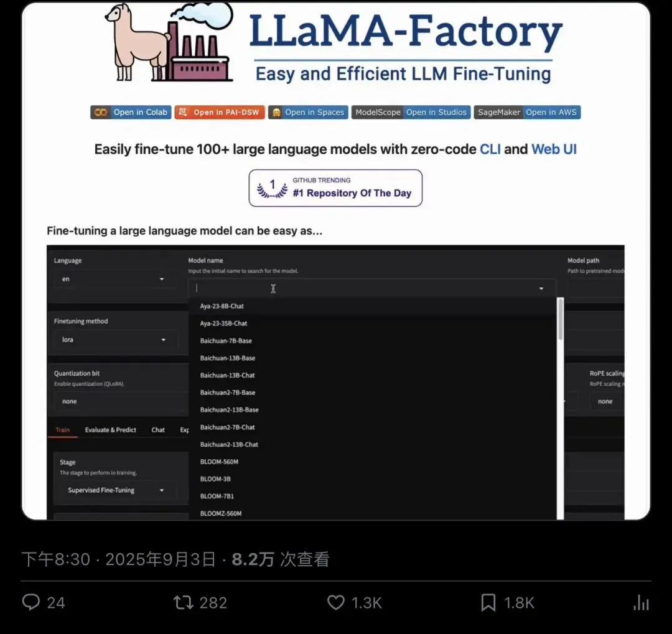The height and width of the screenshot is (634, 672).
Task: Click the Open in Spaces badge
Action: tap(308, 113)
